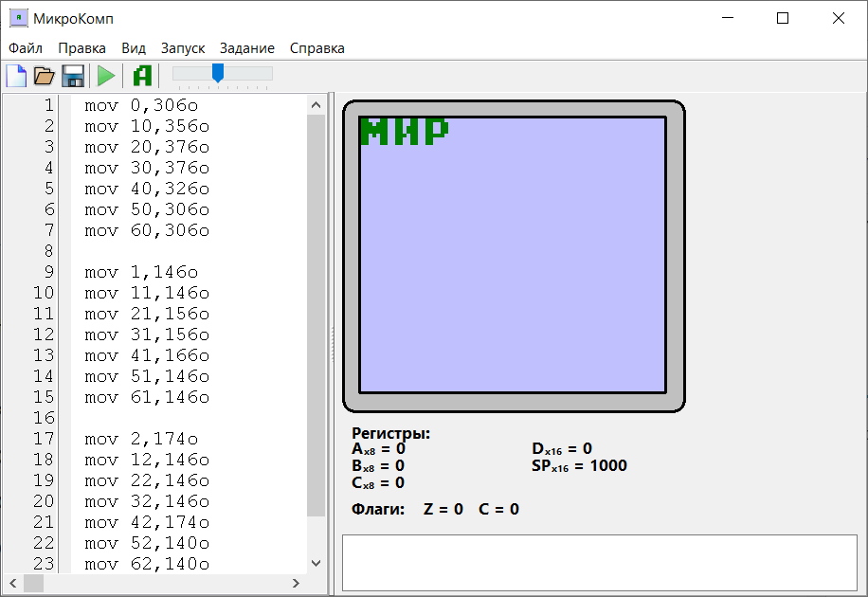
Task: Create a new file with the blank page icon
Action: point(16,76)
